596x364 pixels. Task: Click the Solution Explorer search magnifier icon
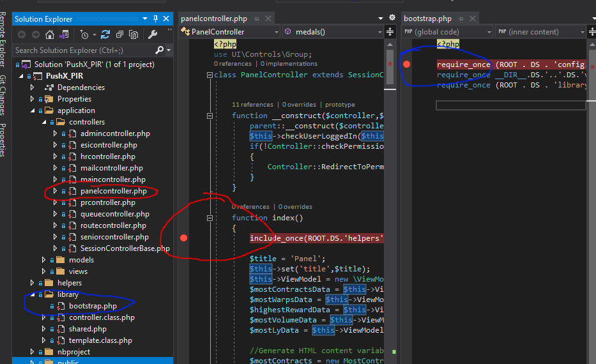tap(159, 50)
